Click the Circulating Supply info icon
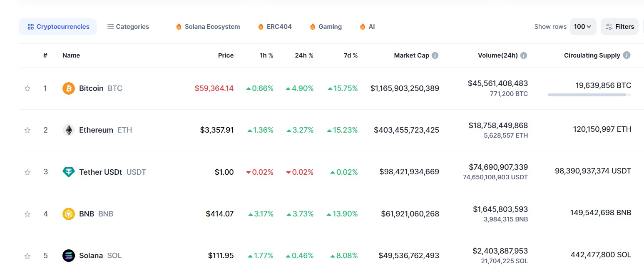This screenshot has width=644, height=274. click(627, 55)
